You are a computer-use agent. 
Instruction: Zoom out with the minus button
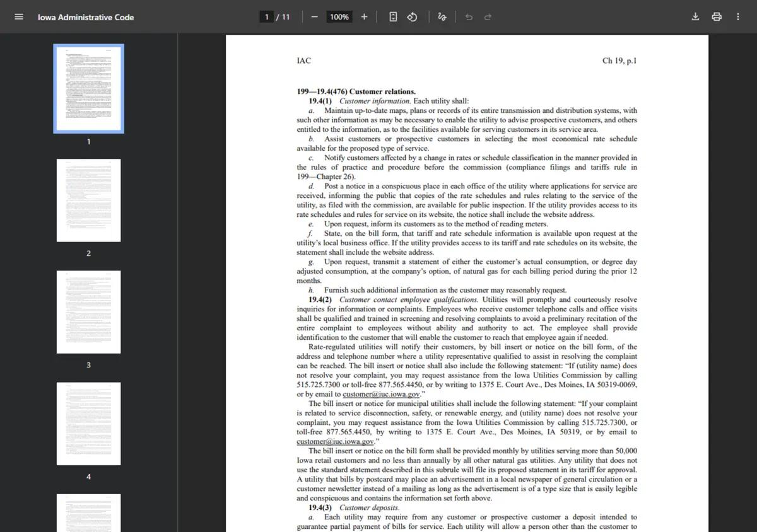point(314,17)
